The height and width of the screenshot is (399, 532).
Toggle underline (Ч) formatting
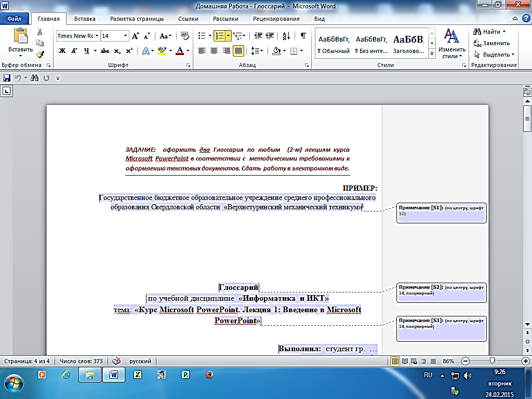point(87,51)
